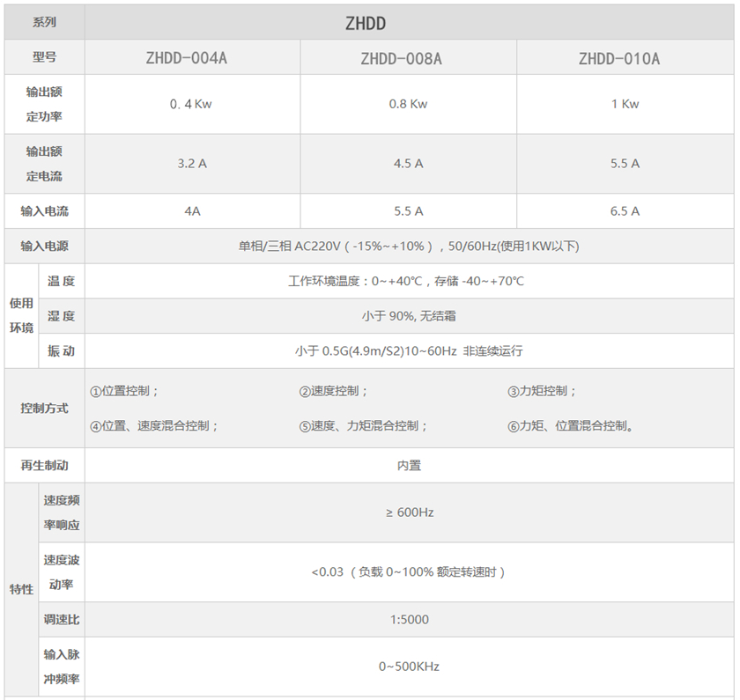Click the 0~500KHz input pulse frequency value
Screen dimensions: 740x700
(409, 667)
